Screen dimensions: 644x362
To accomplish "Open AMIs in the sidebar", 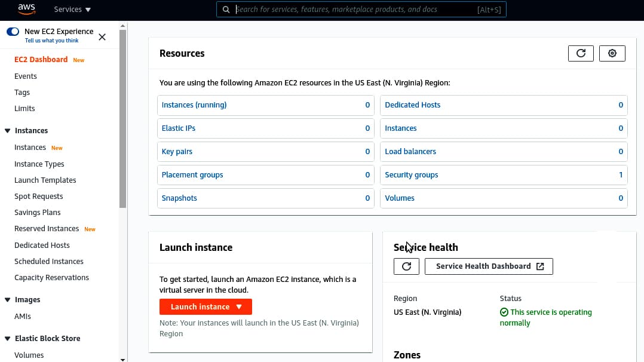I will [x=23, y=317].
